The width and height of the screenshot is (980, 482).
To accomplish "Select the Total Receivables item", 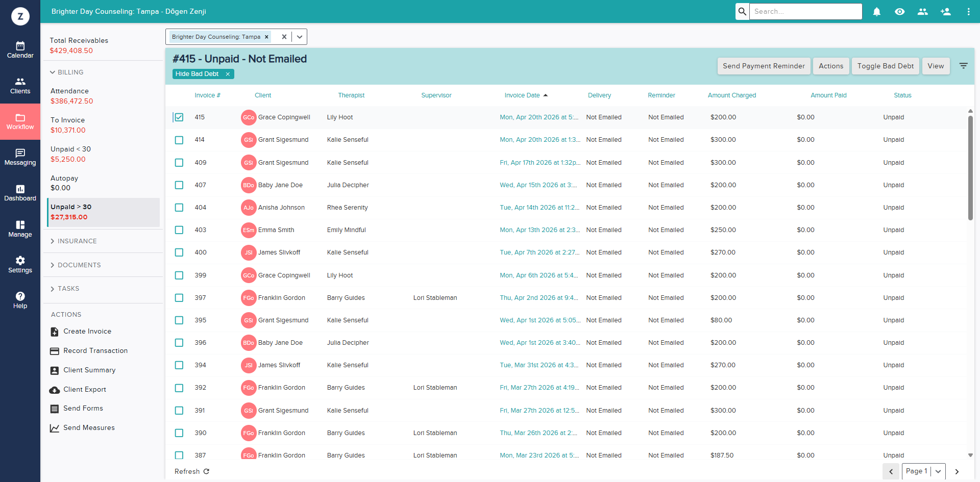I will (79, 45).
